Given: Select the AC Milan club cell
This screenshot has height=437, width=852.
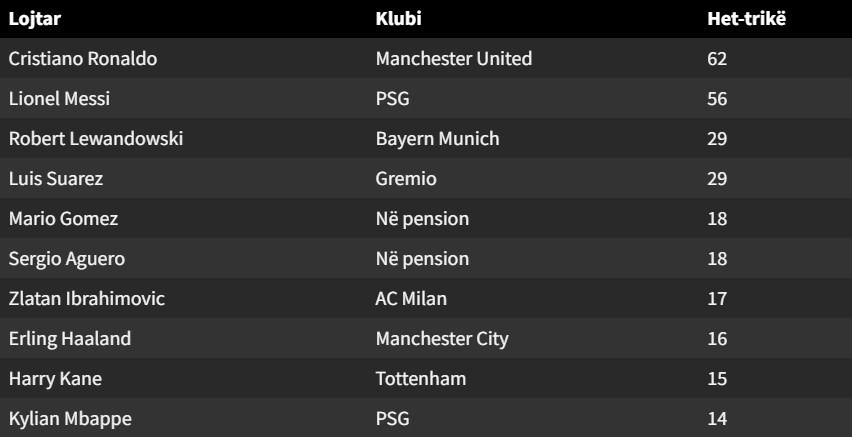Looking at the screenshot, I should pyautogui.click(x=411, y=298).
